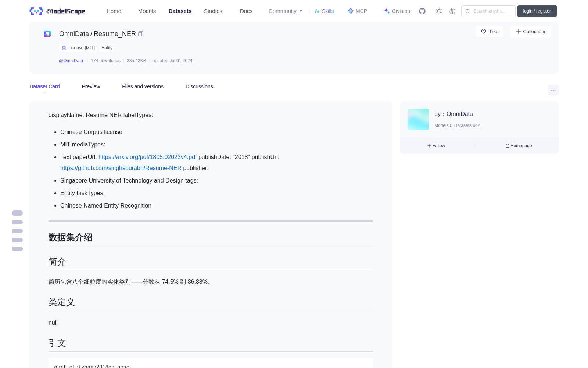Click the heart icon on Like

click(x=484, y=32)
